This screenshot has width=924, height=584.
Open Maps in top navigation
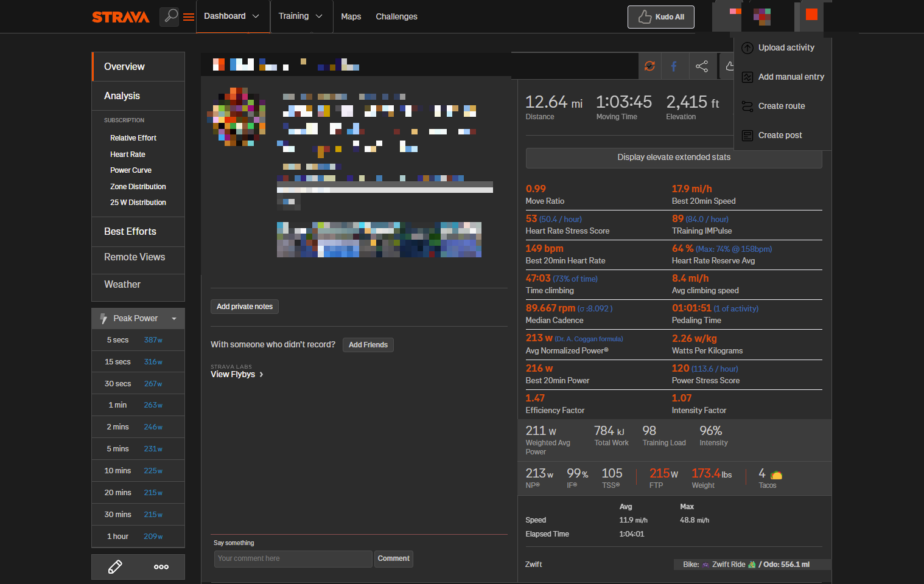point(351,16)
